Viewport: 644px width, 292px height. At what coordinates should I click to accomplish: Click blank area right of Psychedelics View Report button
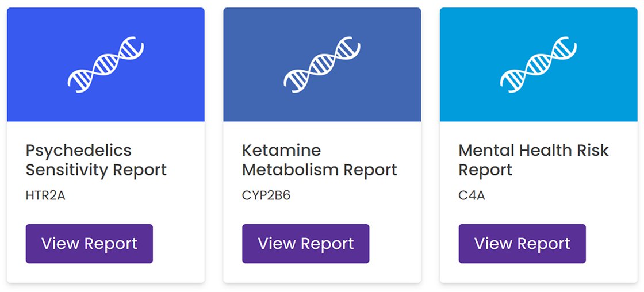coord(178,244)
